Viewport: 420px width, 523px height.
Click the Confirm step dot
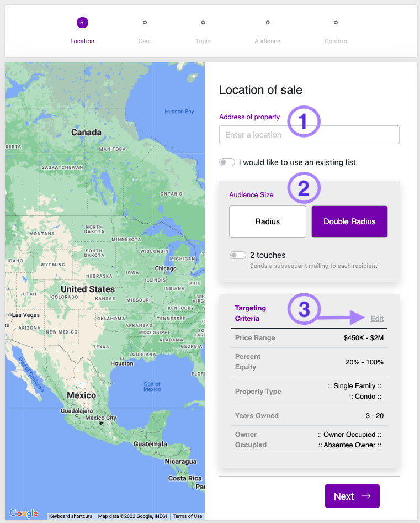[x=336, y=23]
